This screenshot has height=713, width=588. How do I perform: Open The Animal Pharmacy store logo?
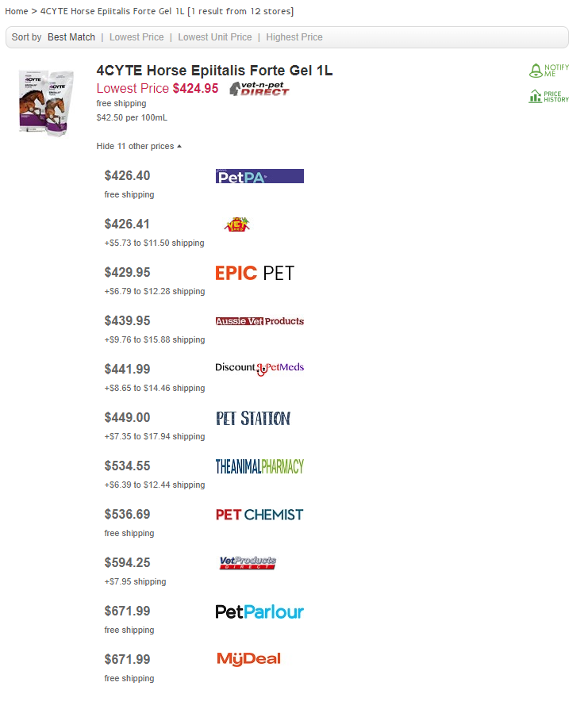(259, 466)
